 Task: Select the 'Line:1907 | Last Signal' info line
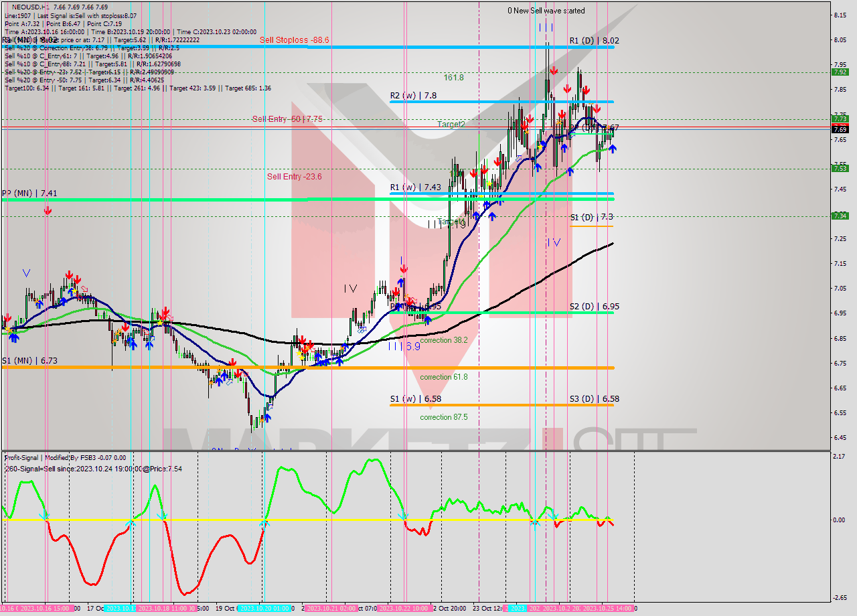(x=70, y=15)
